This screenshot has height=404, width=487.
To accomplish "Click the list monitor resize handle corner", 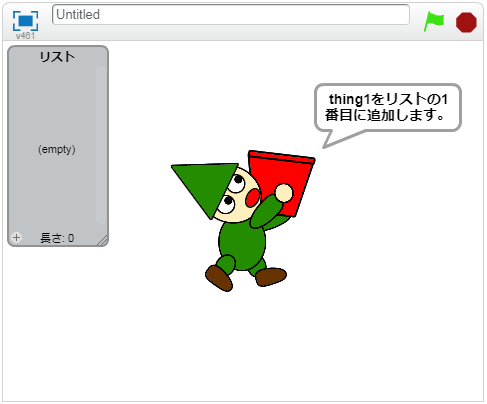I will (x=103, y=241).
